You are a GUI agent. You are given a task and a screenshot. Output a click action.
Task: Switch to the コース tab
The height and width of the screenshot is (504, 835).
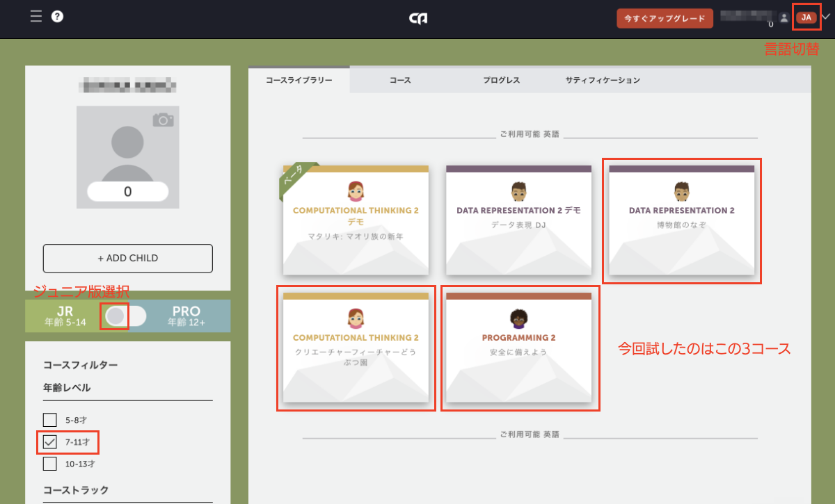pyautogui.click(x=400, y=80)
